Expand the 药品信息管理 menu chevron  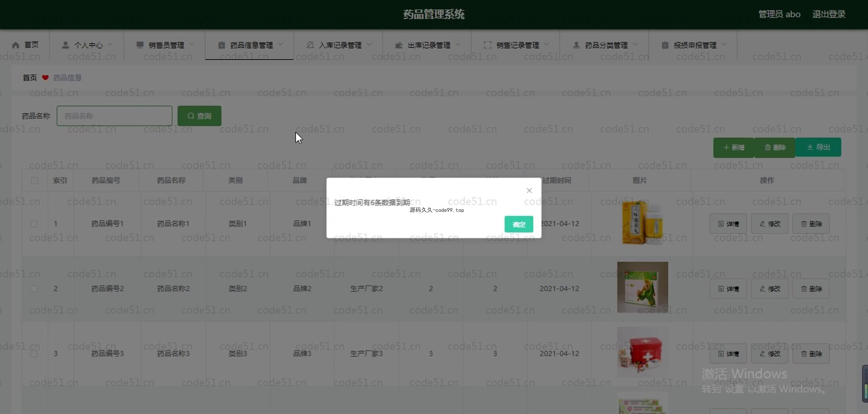point(280,45)
